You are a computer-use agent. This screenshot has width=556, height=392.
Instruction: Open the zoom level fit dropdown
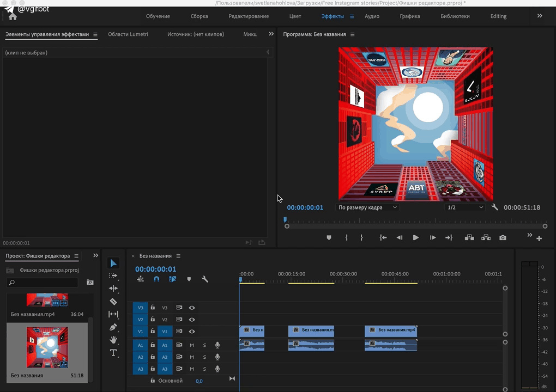coord(367,207)
